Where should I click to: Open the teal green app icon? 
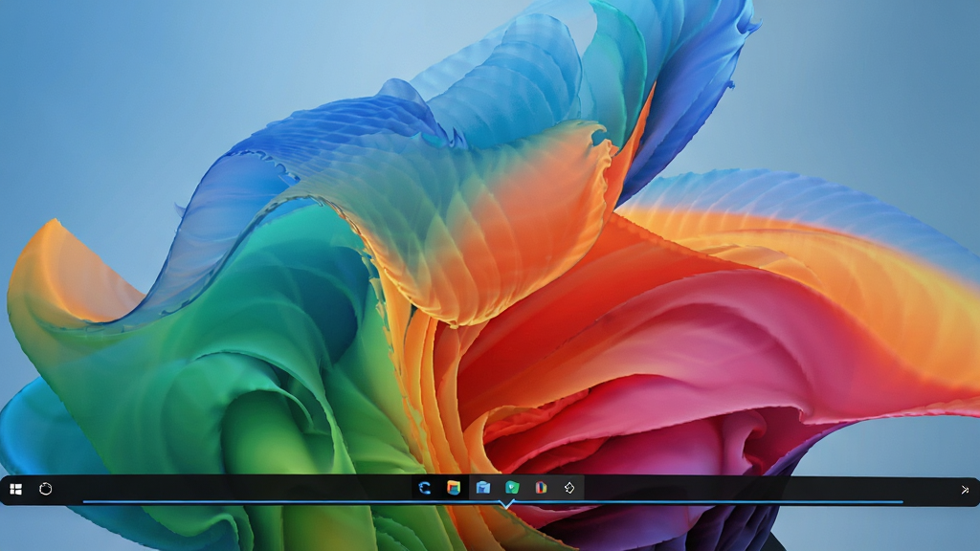512,488
